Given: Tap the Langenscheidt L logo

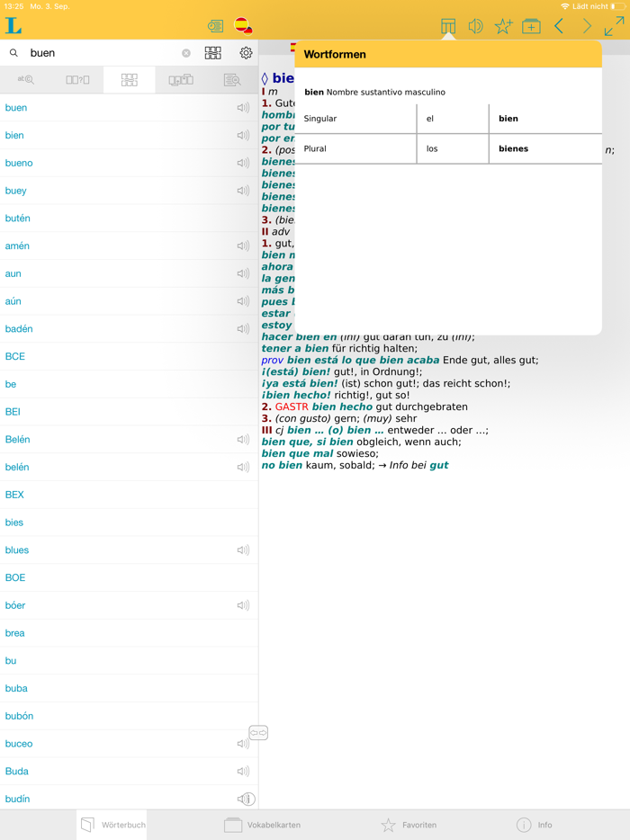Looking at the screenshot, I should pyautogui.click(x=13, y=26).
